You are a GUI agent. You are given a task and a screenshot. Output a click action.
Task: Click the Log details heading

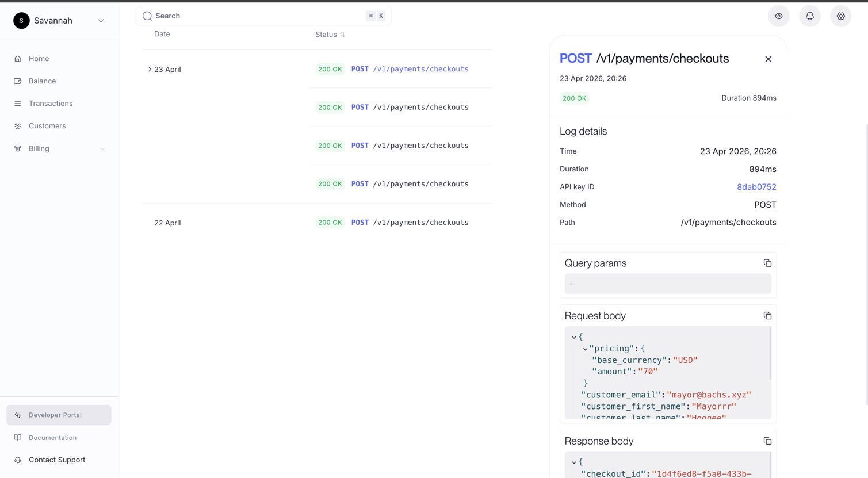[x=583, y=131]
